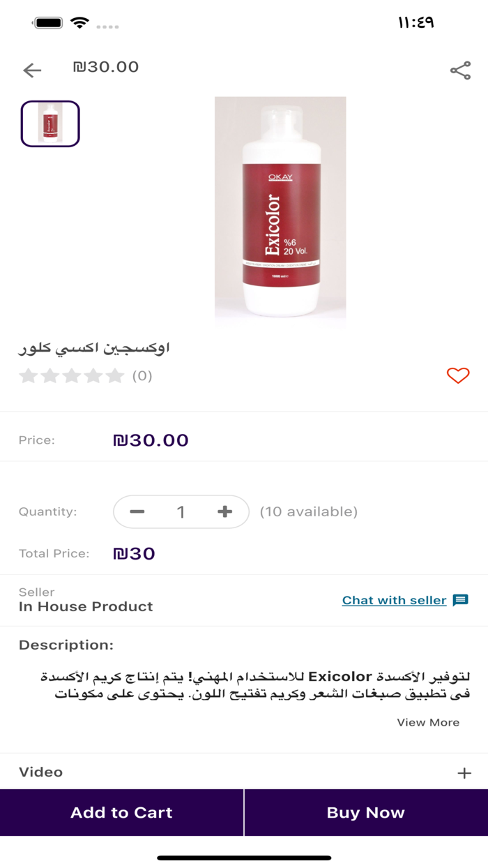Tap Add to Cart
This screenshot has height=868, width=488.
pyautogui.click(x=121, y=812)
